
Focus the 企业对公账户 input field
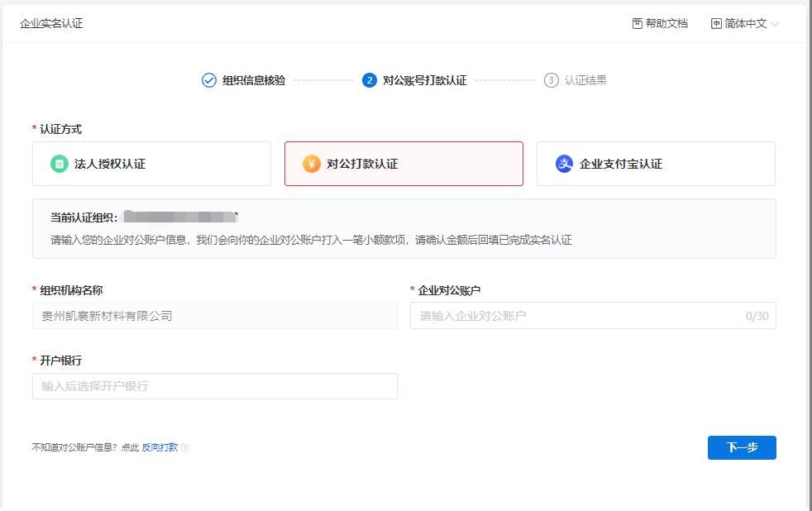click(x=593, y=316)
